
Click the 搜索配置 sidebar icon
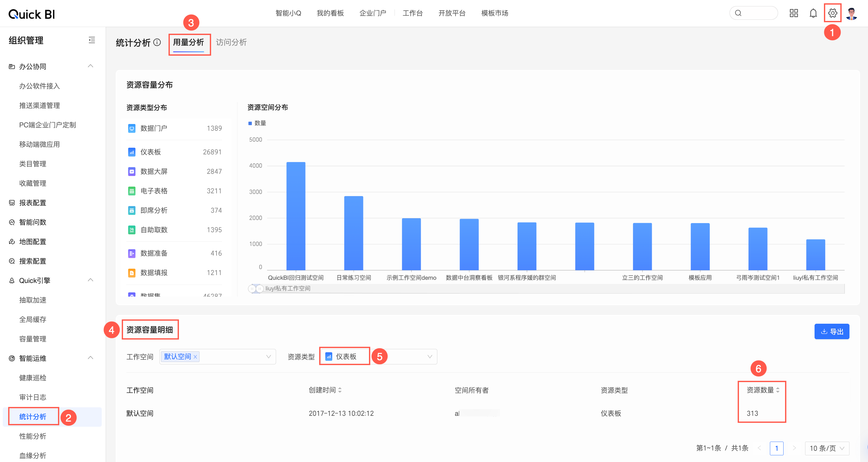click(12, 261)
